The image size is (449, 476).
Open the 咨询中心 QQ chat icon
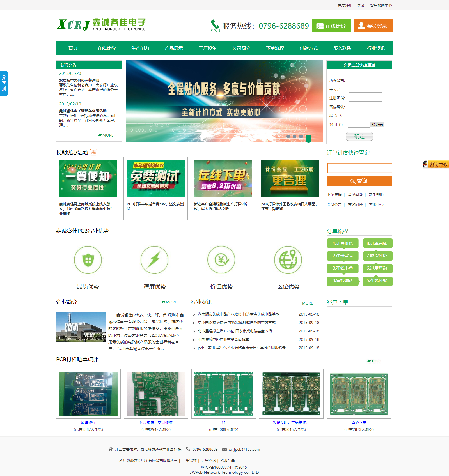[426, 165]
